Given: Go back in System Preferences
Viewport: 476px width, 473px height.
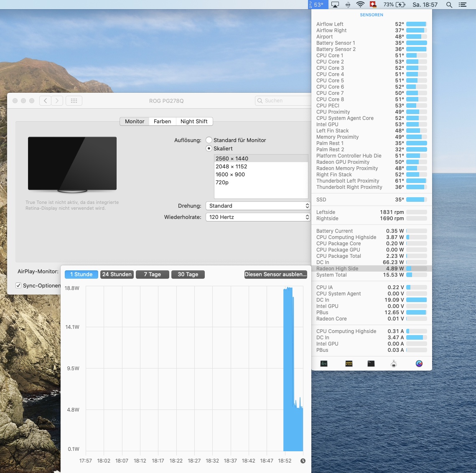Looking at the screenshot, I should pos(45,101).
